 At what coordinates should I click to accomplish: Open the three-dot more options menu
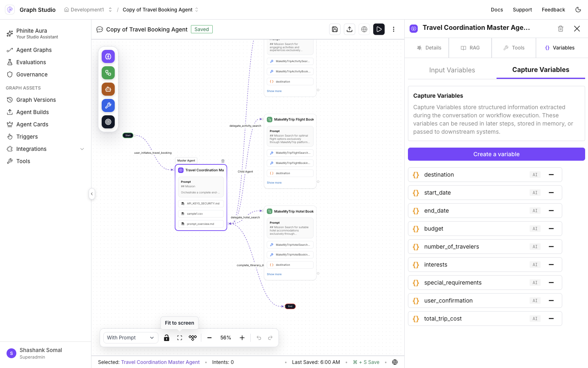pyautogui.click(x=394, y=29)
